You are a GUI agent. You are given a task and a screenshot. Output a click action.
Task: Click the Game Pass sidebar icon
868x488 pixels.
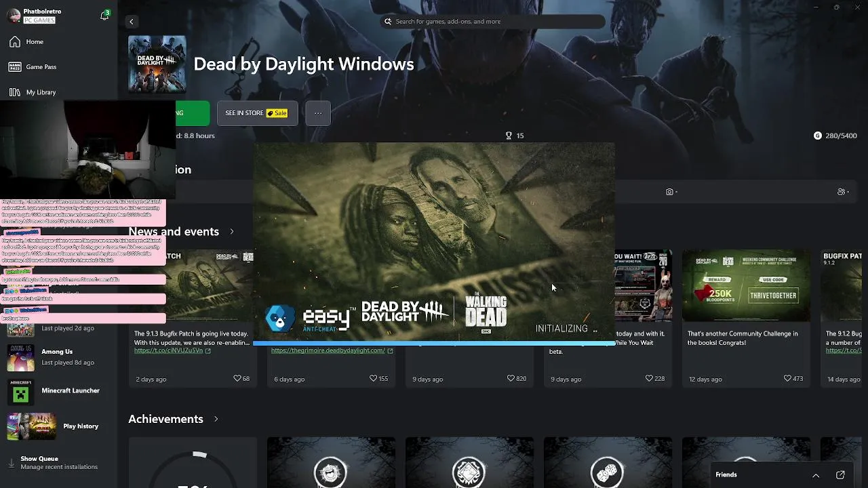coord(15,67)
